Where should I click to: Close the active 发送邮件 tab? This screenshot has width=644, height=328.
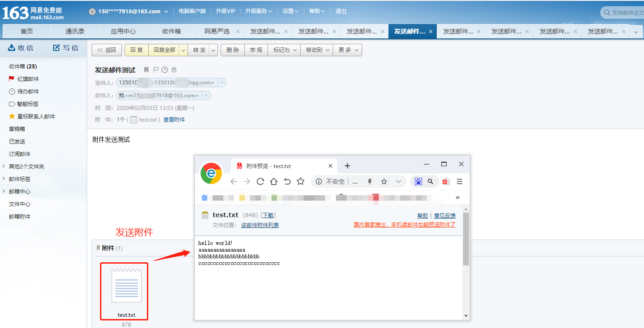pyautogui.click(x=431, y=31)
